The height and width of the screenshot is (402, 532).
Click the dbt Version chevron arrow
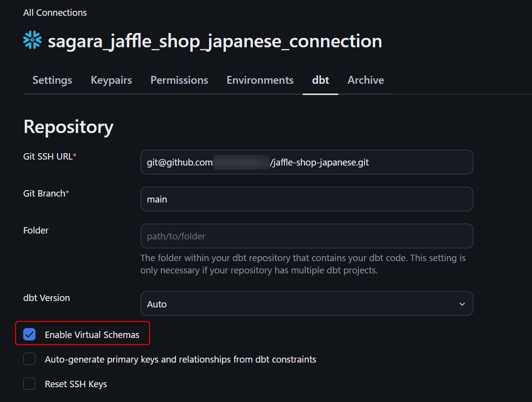pos(462,304)
